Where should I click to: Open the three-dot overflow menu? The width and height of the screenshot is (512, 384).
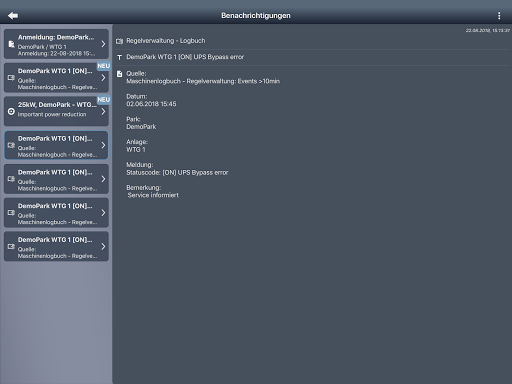point(499,16)
